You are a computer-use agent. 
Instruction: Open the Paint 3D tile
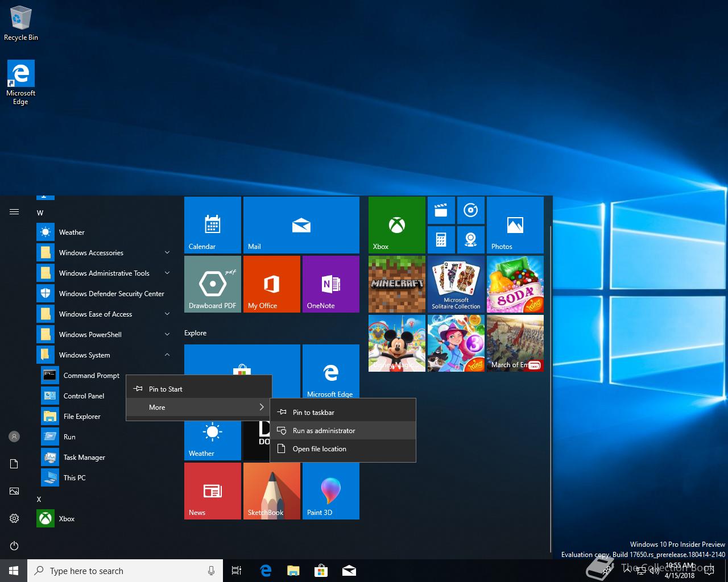point(331,491)
